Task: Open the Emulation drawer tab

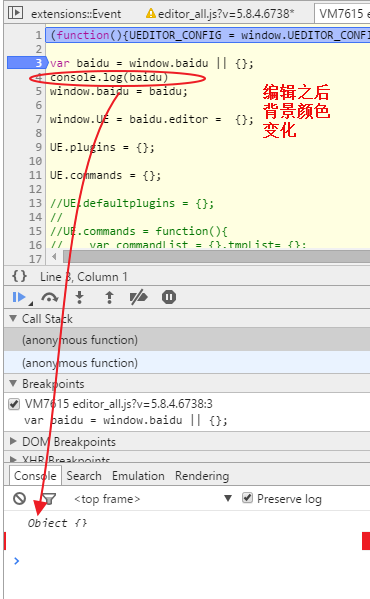Action: point(138,476)
